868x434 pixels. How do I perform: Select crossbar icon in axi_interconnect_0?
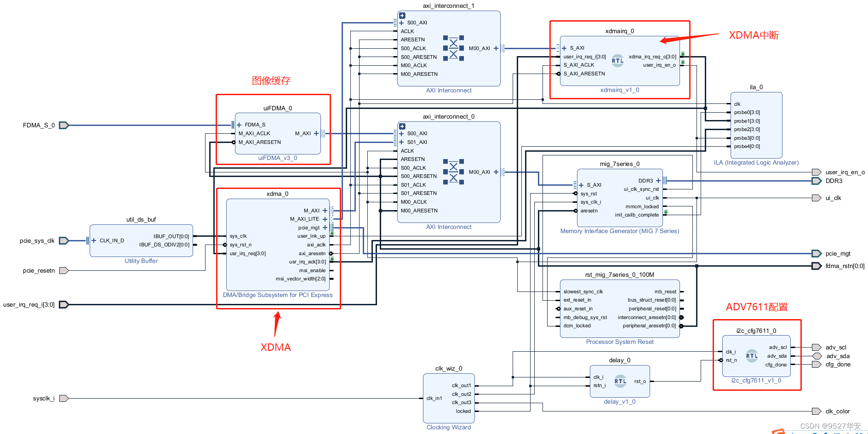click(x=453, y=171)
